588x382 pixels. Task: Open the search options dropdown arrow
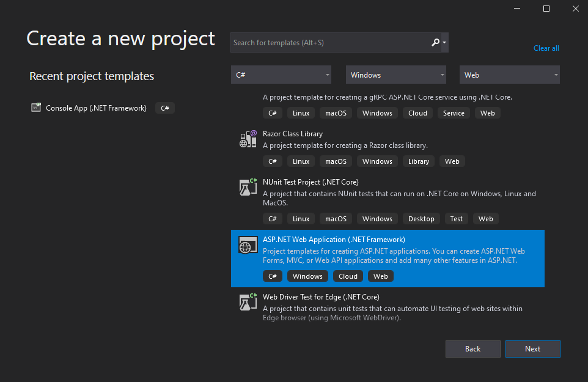[x=444, y=42]
